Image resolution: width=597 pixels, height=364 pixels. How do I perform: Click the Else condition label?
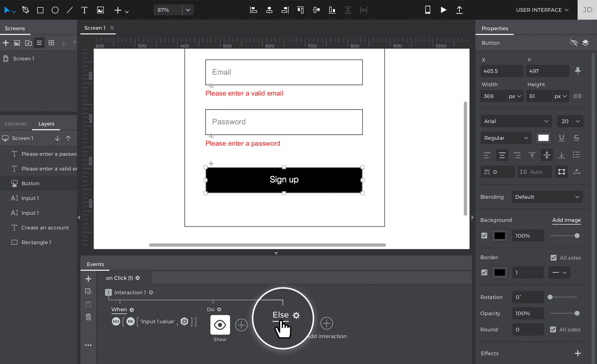281,315
